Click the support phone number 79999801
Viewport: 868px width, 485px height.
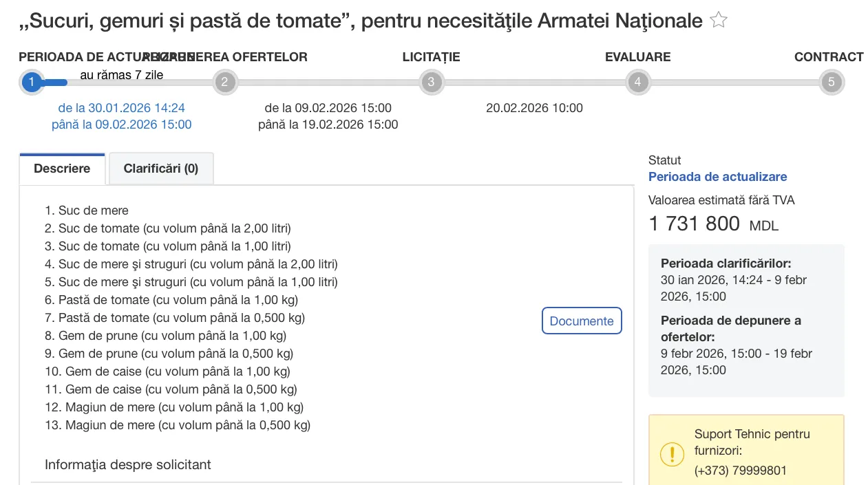coord(741,471)
